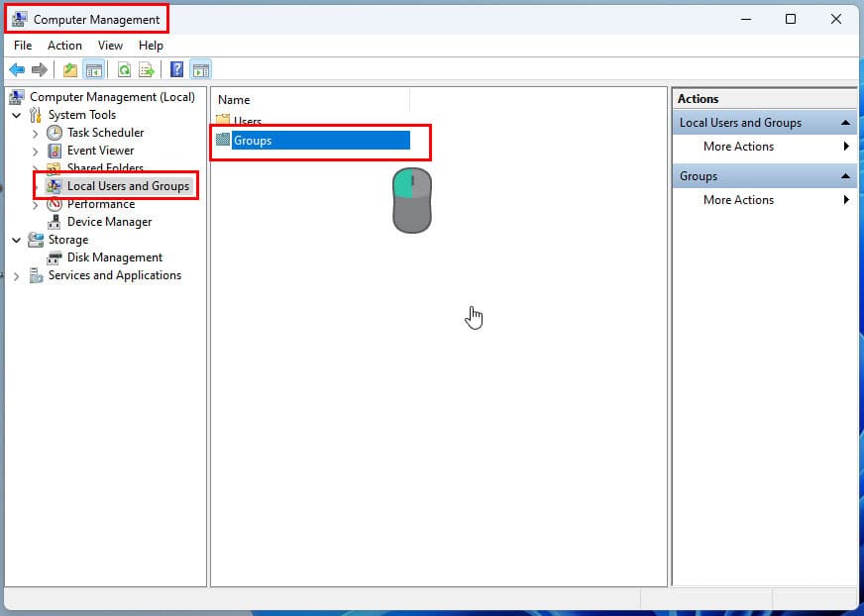Open the File menu
864x616 pixels.
pos(23,46)
